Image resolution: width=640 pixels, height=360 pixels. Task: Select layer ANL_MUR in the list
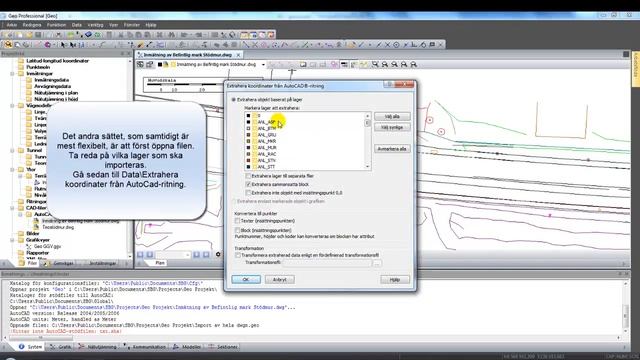(267, 148)
